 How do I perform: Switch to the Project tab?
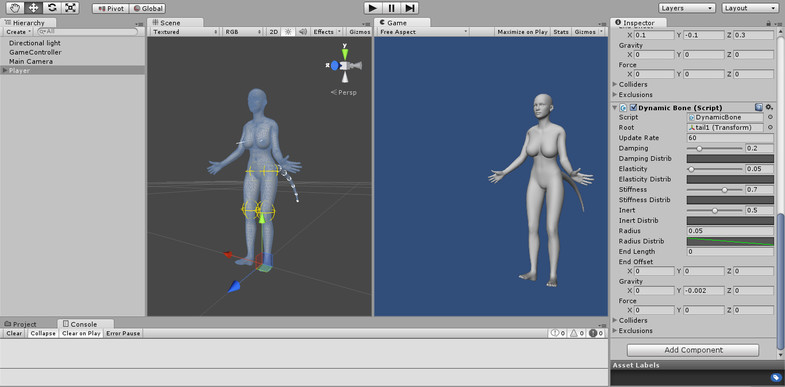21,324
